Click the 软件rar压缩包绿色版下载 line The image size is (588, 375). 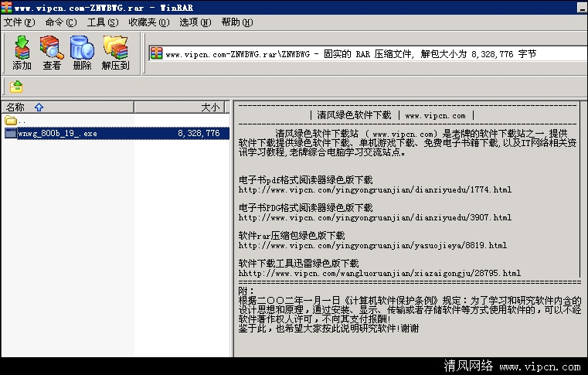click(x=292, y=235)
